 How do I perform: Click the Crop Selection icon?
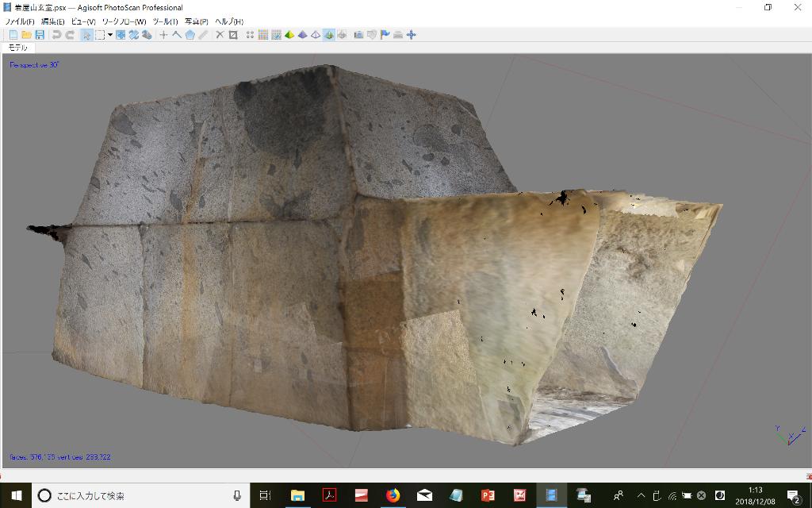233,35
